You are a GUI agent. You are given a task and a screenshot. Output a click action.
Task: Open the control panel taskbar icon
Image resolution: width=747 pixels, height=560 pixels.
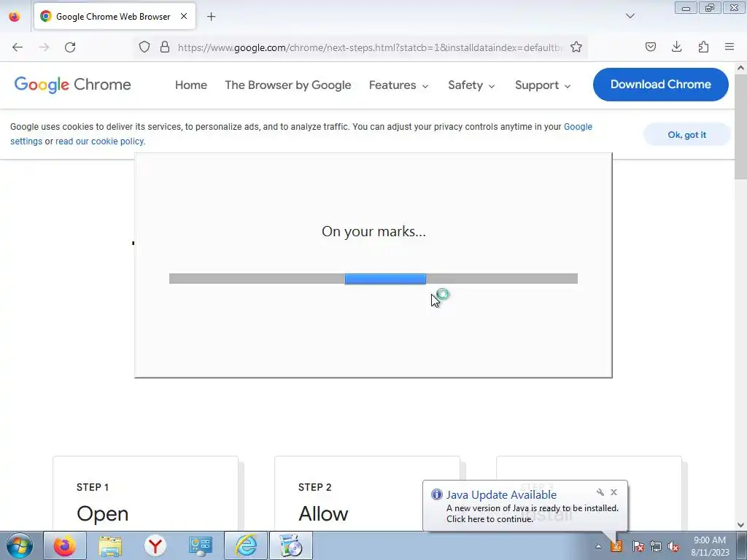pyautogui.click(x=200, y=545)
